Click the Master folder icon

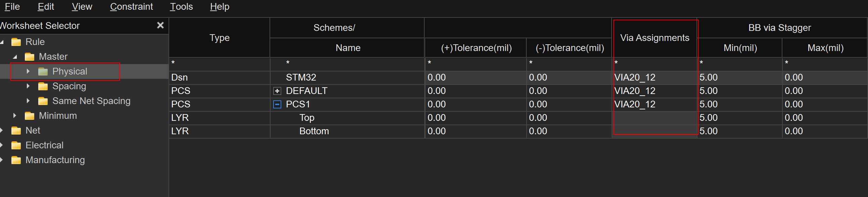[30, 57]
